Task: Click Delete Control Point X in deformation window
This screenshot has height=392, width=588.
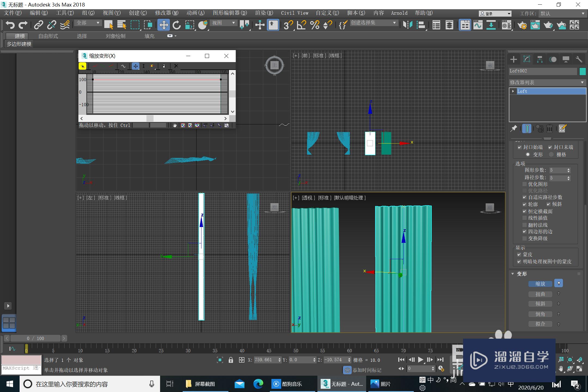Action: point(176,66)
